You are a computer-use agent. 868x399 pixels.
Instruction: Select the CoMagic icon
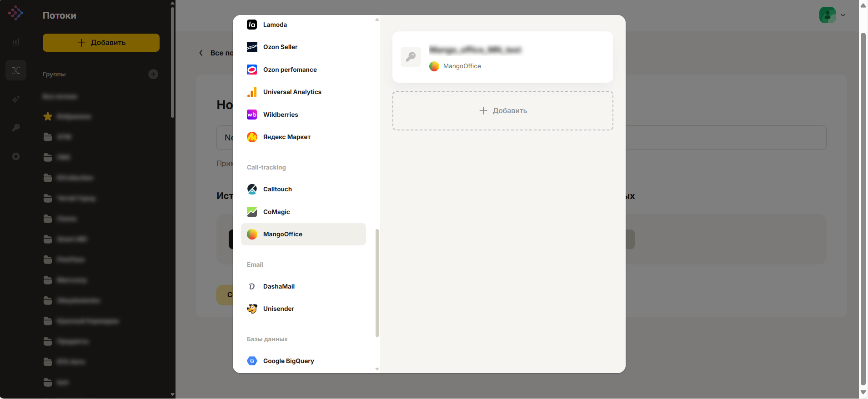(x=252, y=212)
